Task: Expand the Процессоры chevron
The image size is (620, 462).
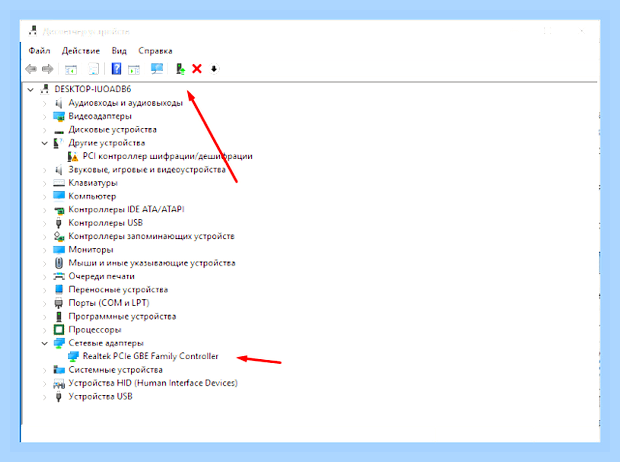Action: point(44,330)
